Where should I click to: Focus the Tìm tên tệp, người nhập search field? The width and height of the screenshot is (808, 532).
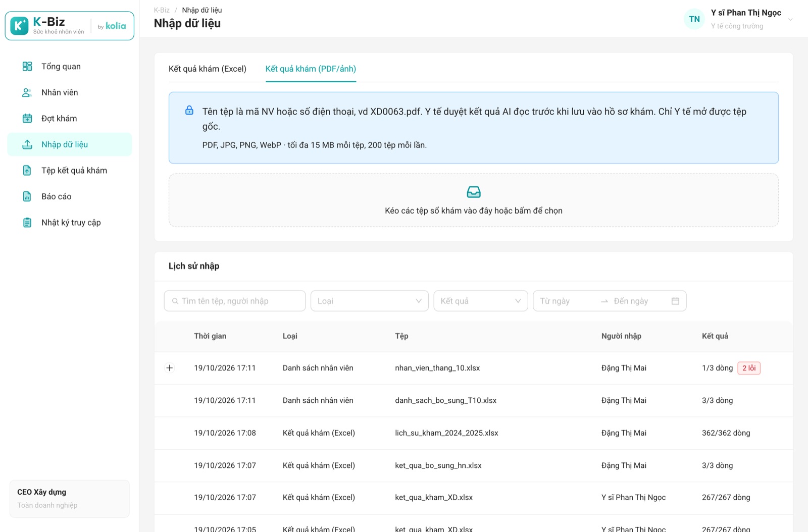pos(235,301)
